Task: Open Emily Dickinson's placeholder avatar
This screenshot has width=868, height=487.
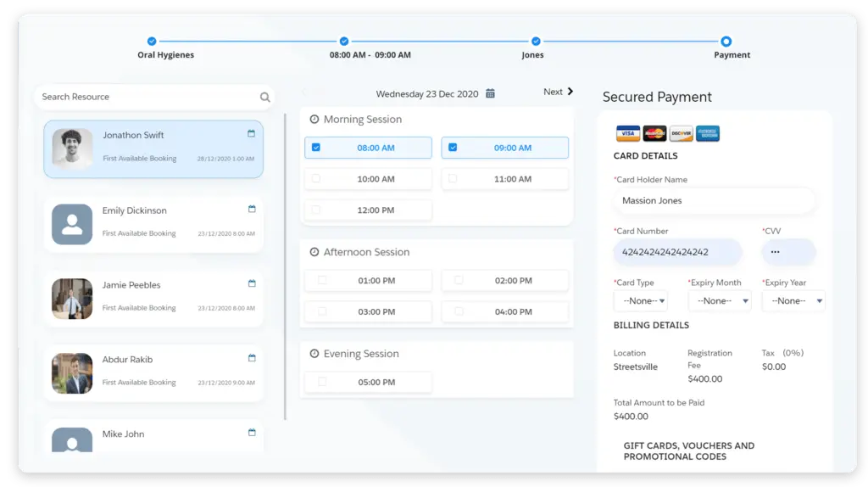Action: (x=72, y=224)
